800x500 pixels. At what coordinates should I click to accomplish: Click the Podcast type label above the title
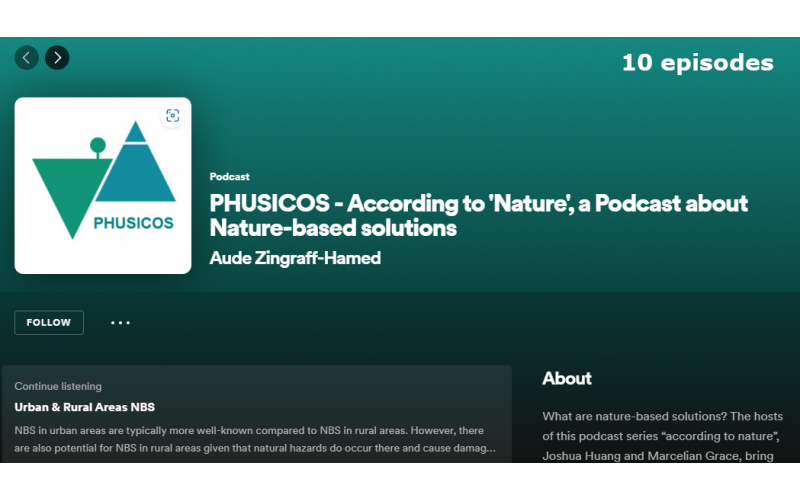[x=230, y=177]
